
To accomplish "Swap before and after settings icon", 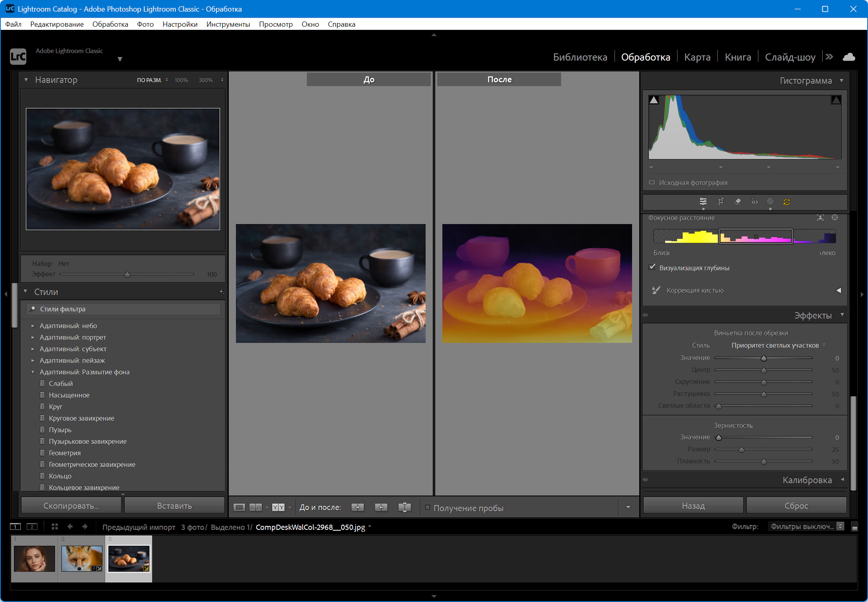I will pos(405,507).
